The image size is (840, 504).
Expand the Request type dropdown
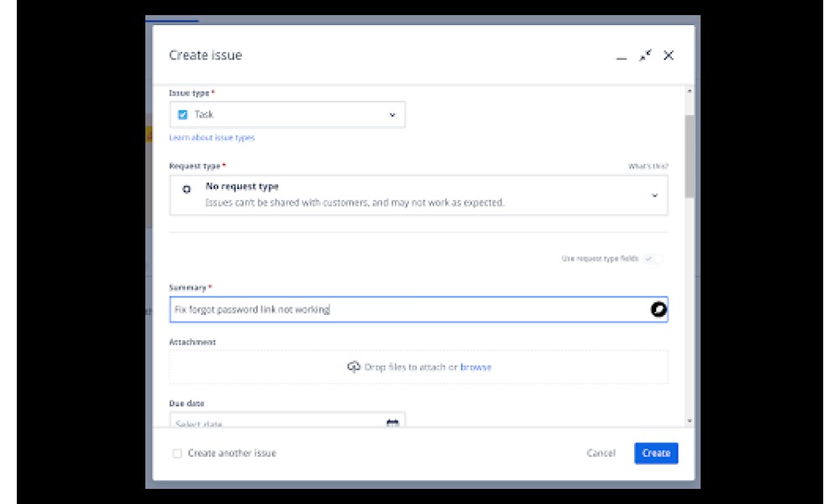(418, 195)
